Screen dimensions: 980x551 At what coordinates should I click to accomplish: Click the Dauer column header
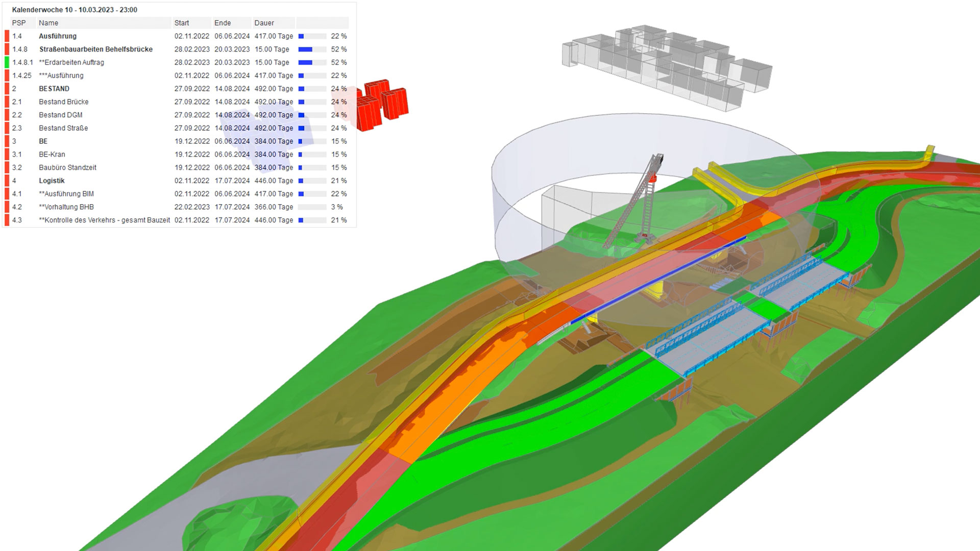point(264,23)
